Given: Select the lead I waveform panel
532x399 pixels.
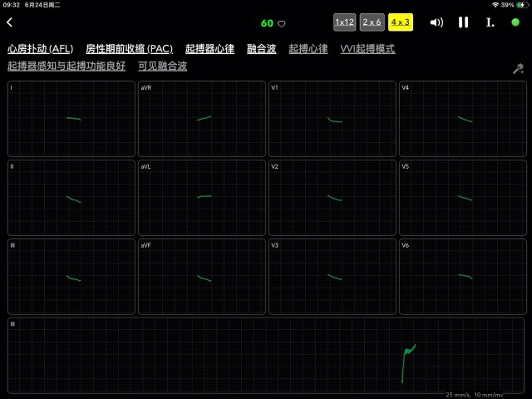Looking at the screenshot, I should [x=71, y=119].
